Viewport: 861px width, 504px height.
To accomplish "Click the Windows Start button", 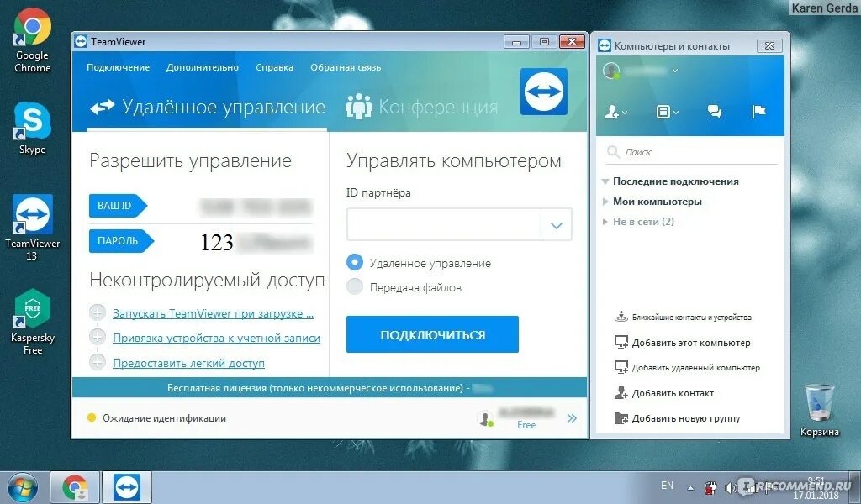I will 23,487.
